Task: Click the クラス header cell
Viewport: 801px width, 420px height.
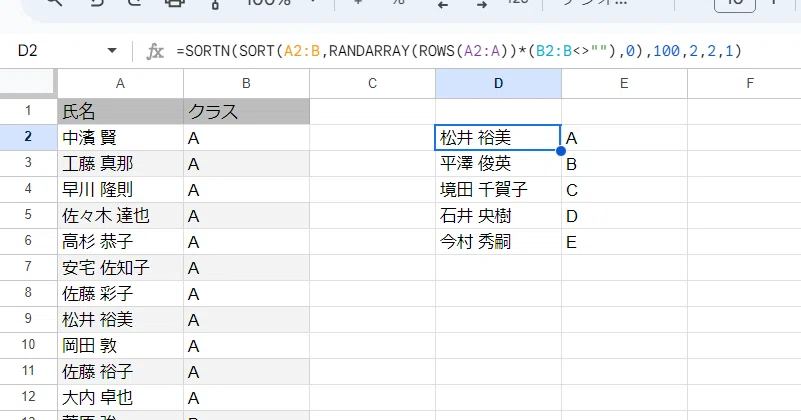Action: 246,111
